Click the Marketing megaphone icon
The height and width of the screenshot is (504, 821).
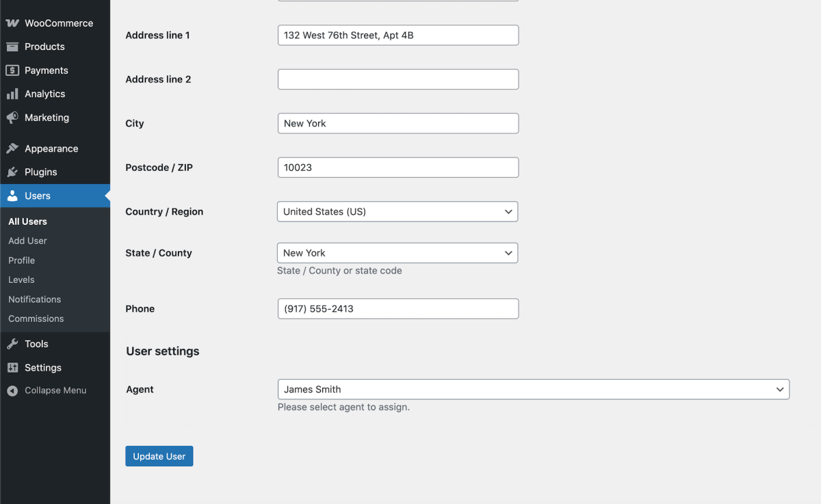(12, 118)
